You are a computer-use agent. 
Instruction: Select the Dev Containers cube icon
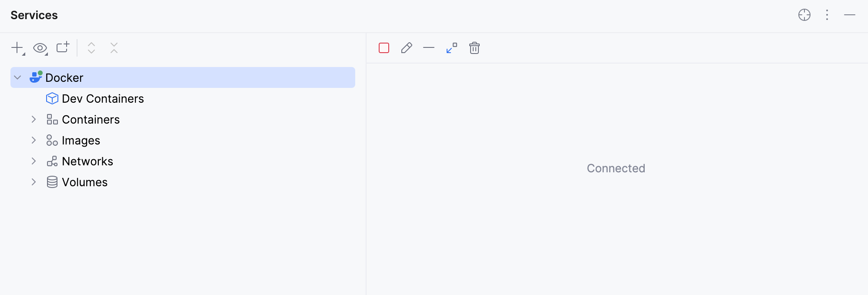[x=52, y=98]
